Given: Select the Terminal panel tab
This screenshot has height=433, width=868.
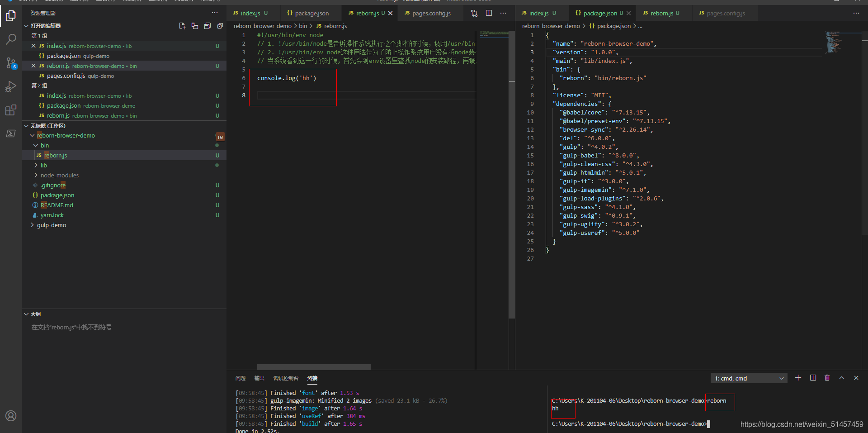Looking at the screenshot, I should click(312, 378).
